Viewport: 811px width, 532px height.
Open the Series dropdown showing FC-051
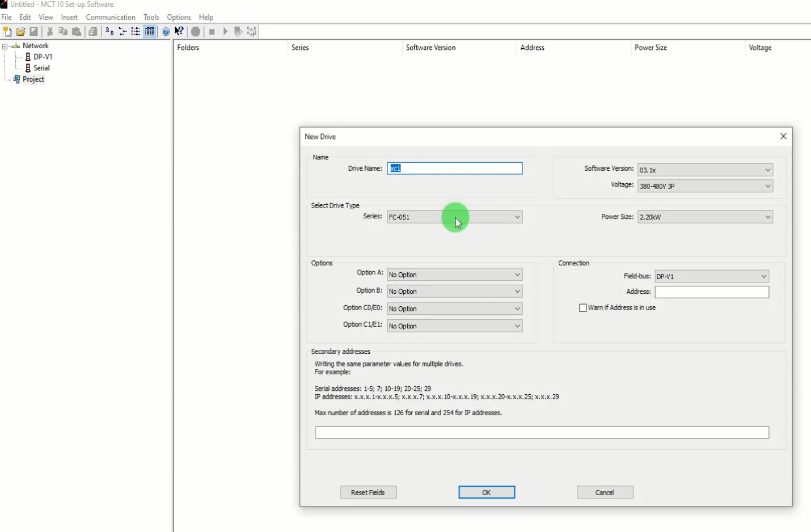click(x=454, y=217)
